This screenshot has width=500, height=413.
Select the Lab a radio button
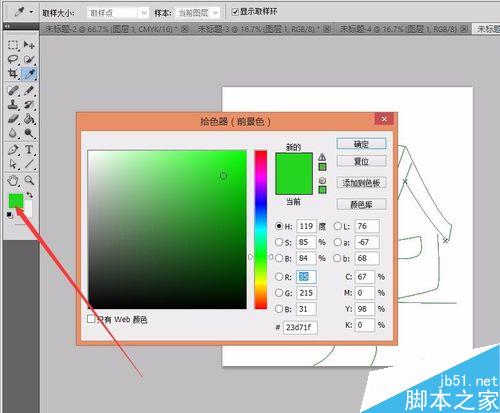pos(338,242)
